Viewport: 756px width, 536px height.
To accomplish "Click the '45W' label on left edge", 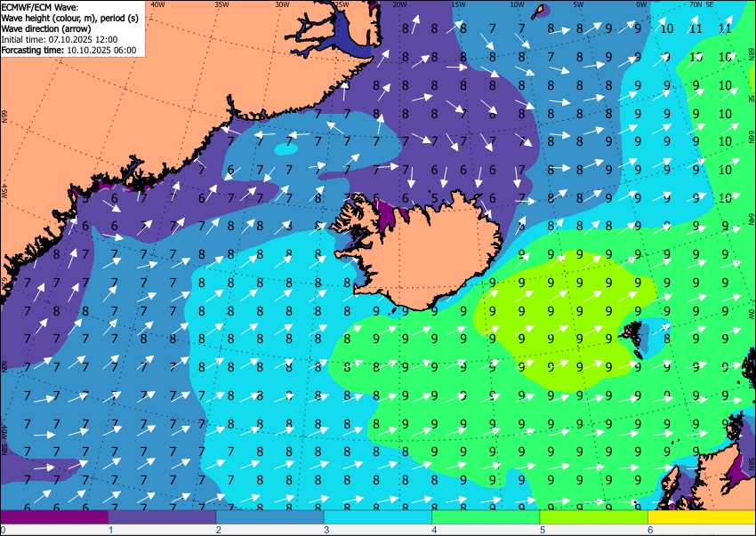I will 4,191.
